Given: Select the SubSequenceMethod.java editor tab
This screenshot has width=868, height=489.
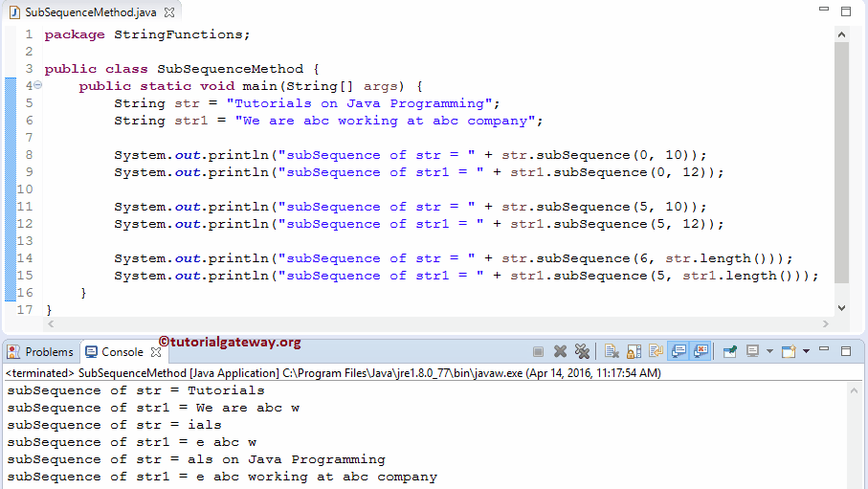Looking at the screenshot, I should click(x=85, y=12).
